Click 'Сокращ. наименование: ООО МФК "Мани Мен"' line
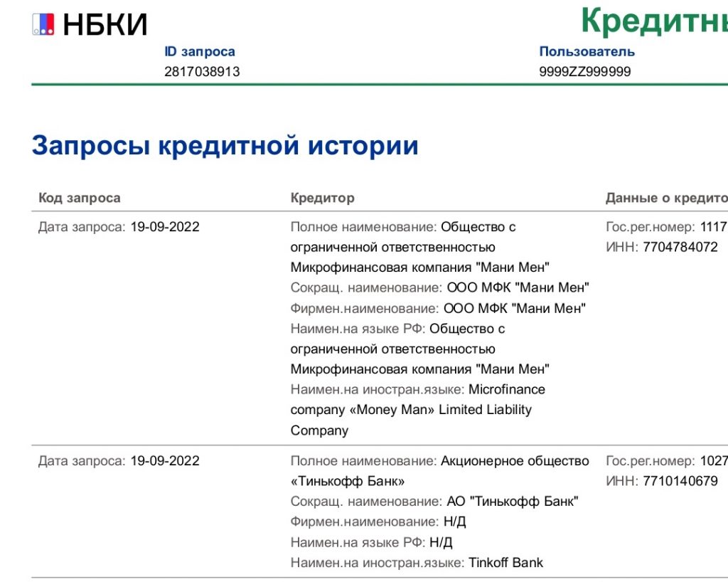Screen dimensions: 728x582 [x=439, y=287]
